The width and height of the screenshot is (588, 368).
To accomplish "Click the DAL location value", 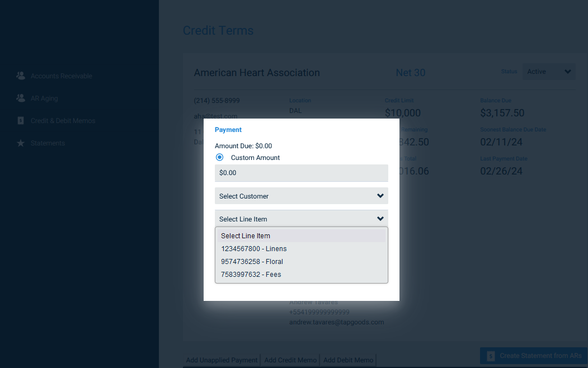I will 295,111.
